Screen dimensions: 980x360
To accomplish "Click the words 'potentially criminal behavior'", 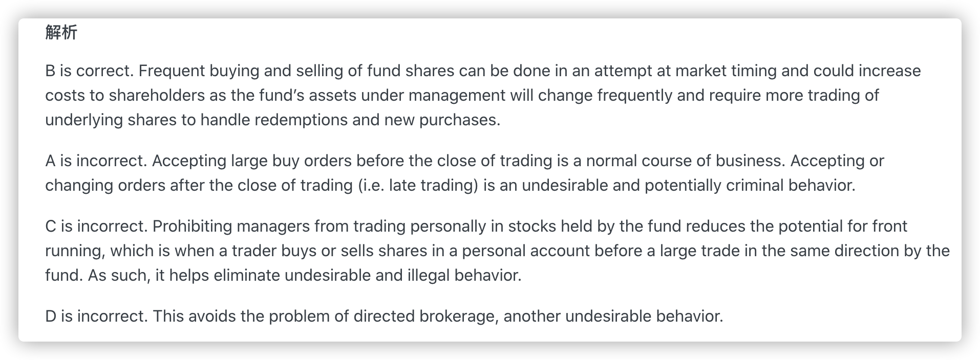I will [750, 185].
